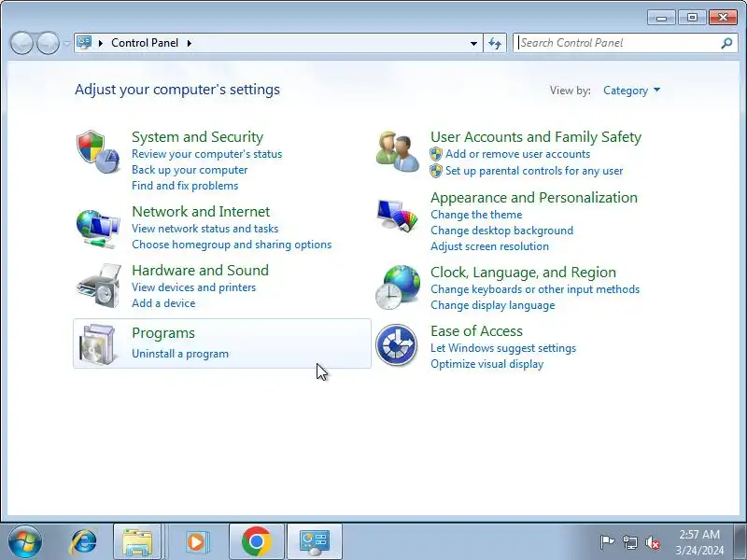This screenshot has height=560, width=747.
Task: Click the shield next to Add or remove user accounts
Action: 436,154
